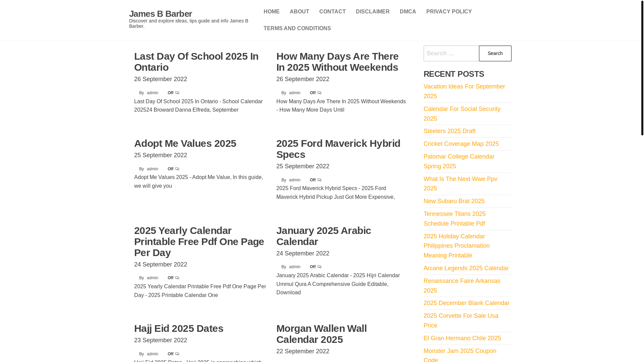Go to the CONTACT page
The width and height of the screenshot is (644, 362).
coord(332,12)
